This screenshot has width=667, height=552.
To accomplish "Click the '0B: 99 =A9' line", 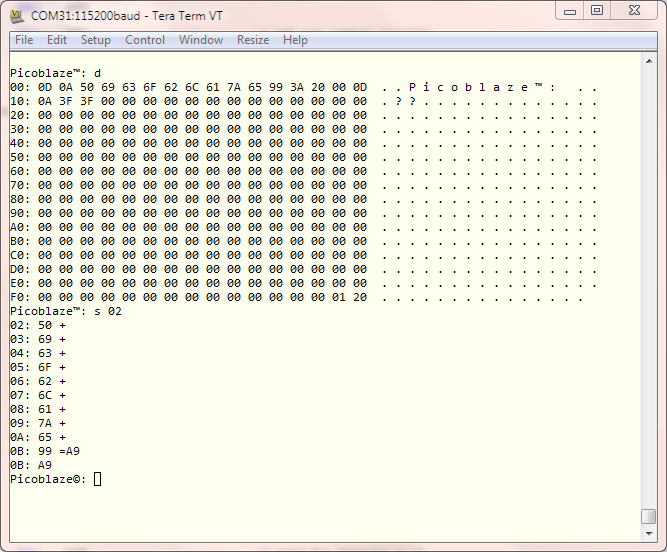I will pyautogui.click(x=45, y=451).
